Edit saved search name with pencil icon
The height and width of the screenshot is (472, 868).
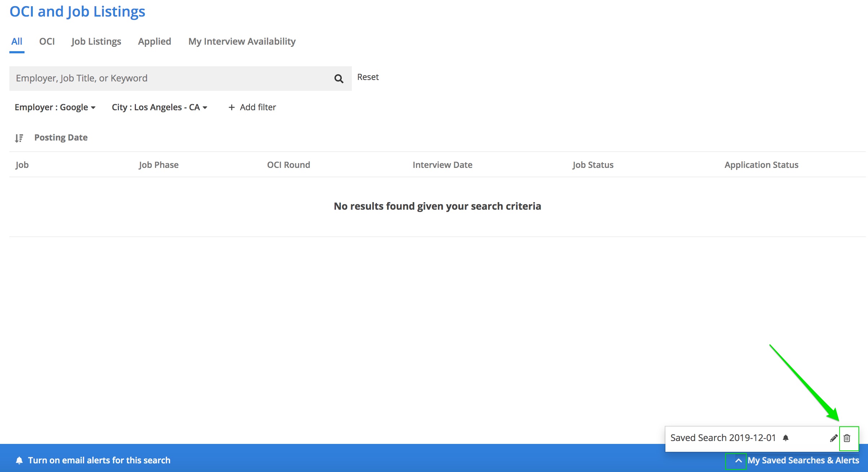click(x=833, y=438)
